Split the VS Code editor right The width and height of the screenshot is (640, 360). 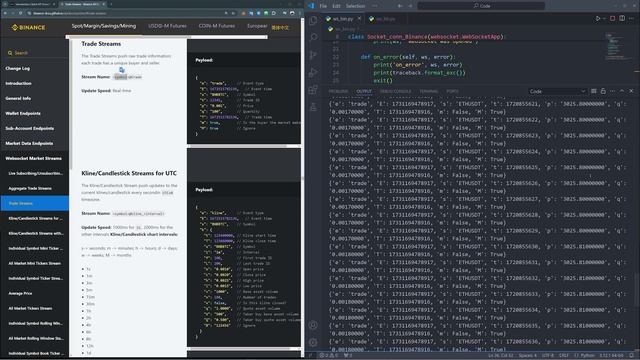point(622,19)
